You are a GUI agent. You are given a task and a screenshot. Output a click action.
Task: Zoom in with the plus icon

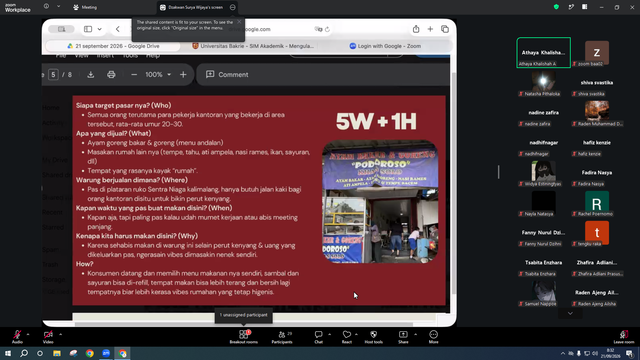point(183,75)
